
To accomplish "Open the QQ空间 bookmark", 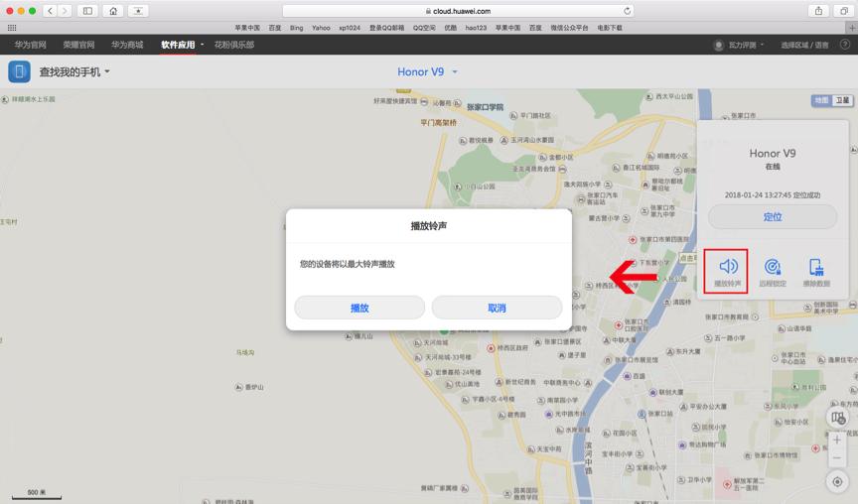I will coord(424,28).
